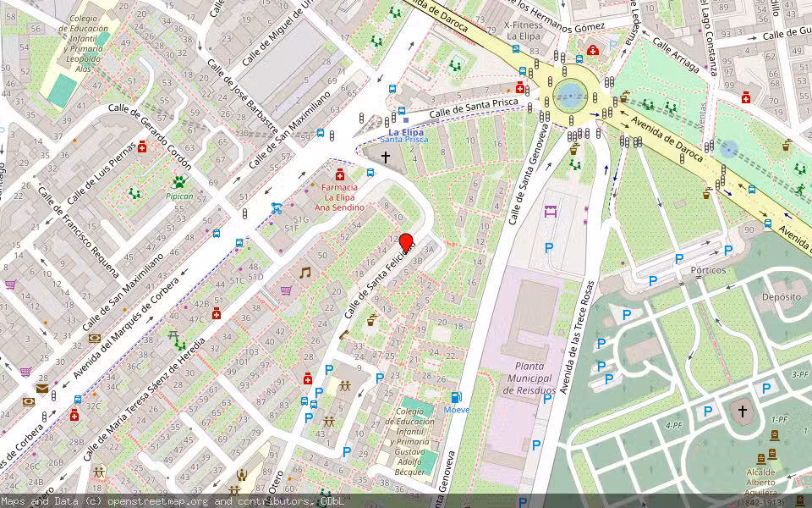Click the 'Calle de Luis Piernas' street label
Image resolution: width=812 pixels, height=508 pixels.
click(x=101, y=172)
